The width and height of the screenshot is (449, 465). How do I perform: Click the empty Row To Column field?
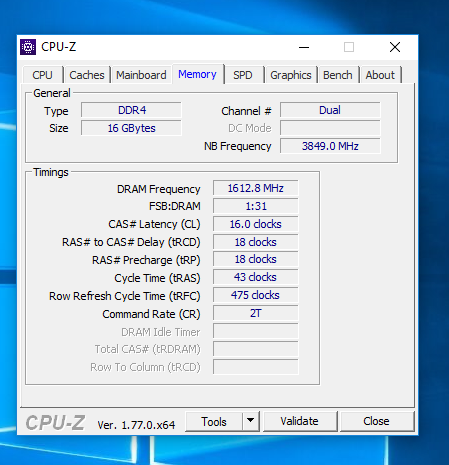coord(256,367)
